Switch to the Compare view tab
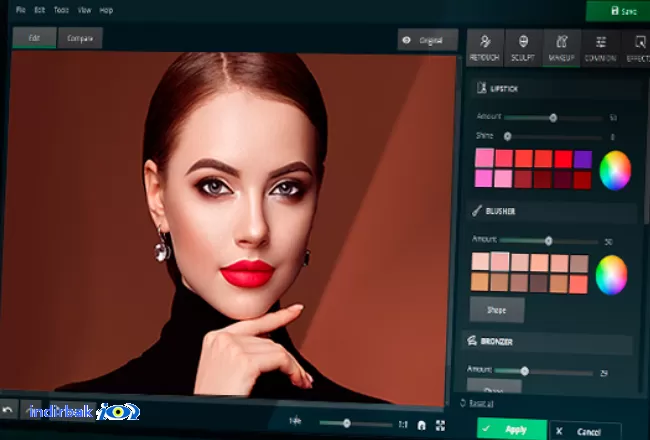The image size is (650, 440). tap(80, 39)
